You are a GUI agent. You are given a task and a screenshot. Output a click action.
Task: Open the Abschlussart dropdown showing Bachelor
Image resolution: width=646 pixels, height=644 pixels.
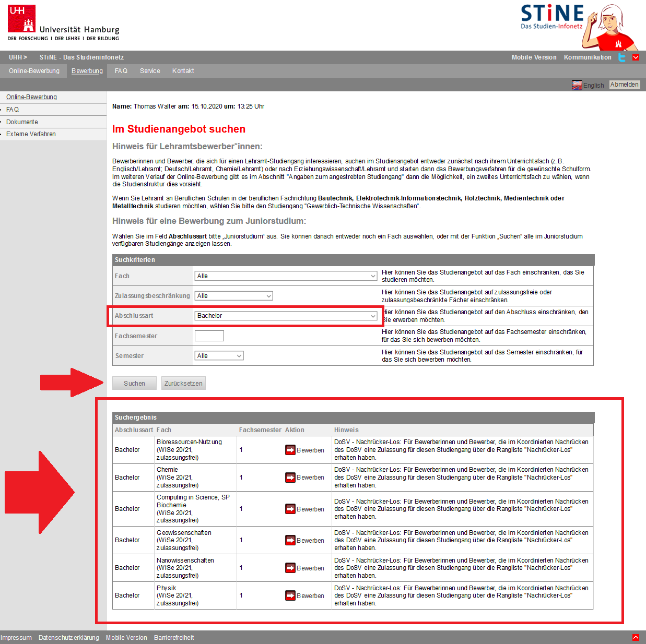pos(286,316)
